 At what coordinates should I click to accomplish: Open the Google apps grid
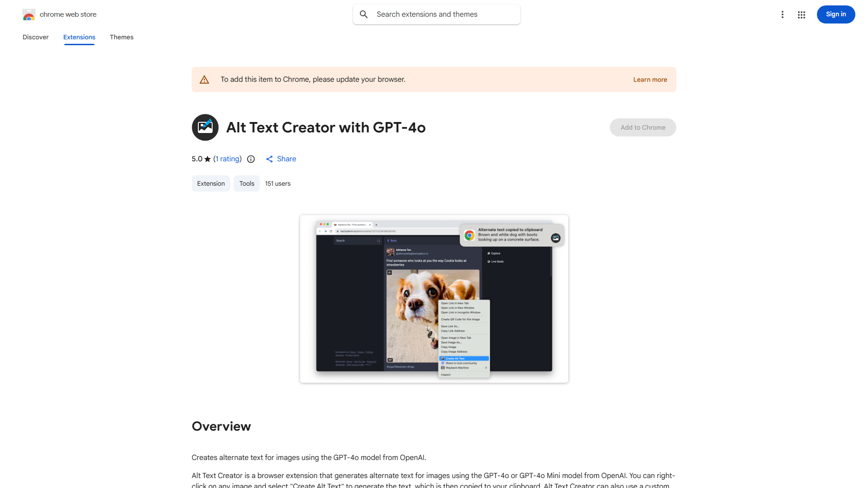click(801, 14)
